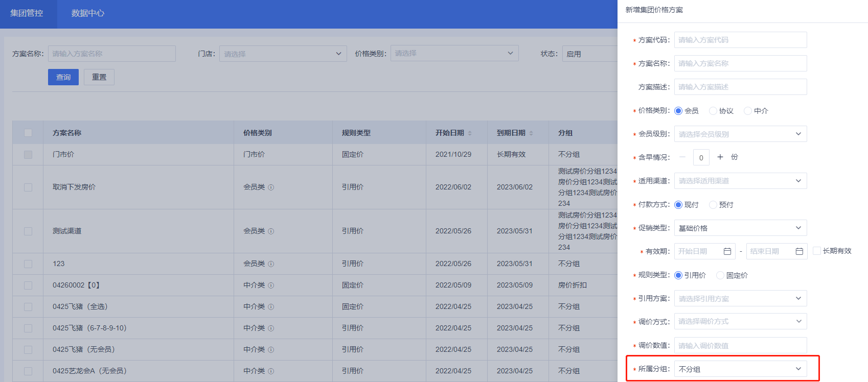Click 门市价 plan name cell
Image resolution: width=868 pixels, height=382 pixels.
(63, 154)
